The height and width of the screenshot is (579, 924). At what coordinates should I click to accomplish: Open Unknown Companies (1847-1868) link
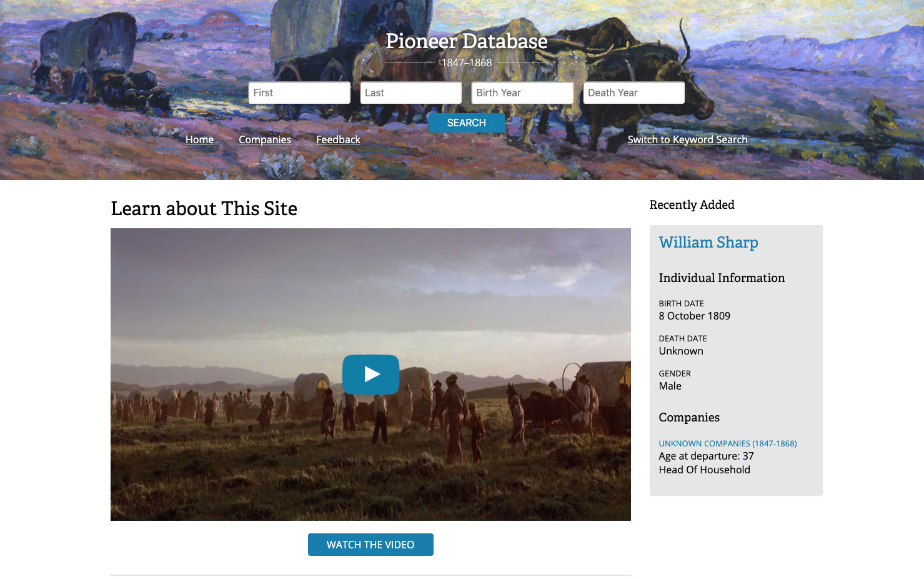click(x=728, y=443)
